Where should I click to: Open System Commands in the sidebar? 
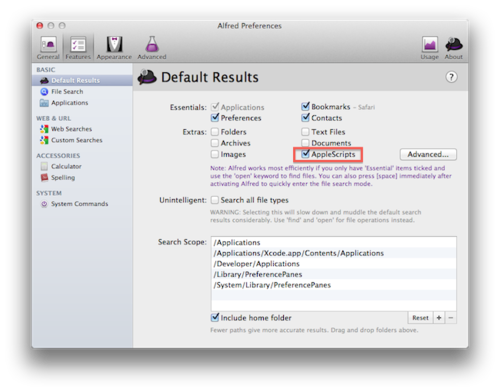(79, 204)
